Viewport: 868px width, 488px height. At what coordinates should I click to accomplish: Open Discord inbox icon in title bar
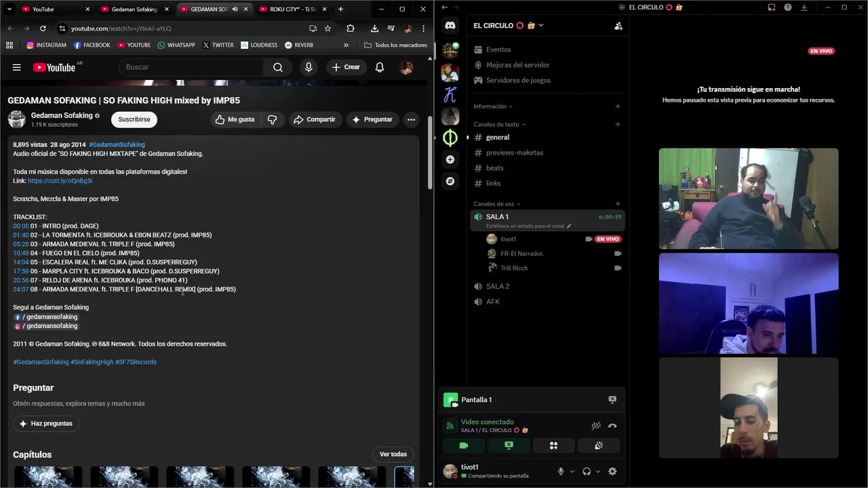pos(772,7)
